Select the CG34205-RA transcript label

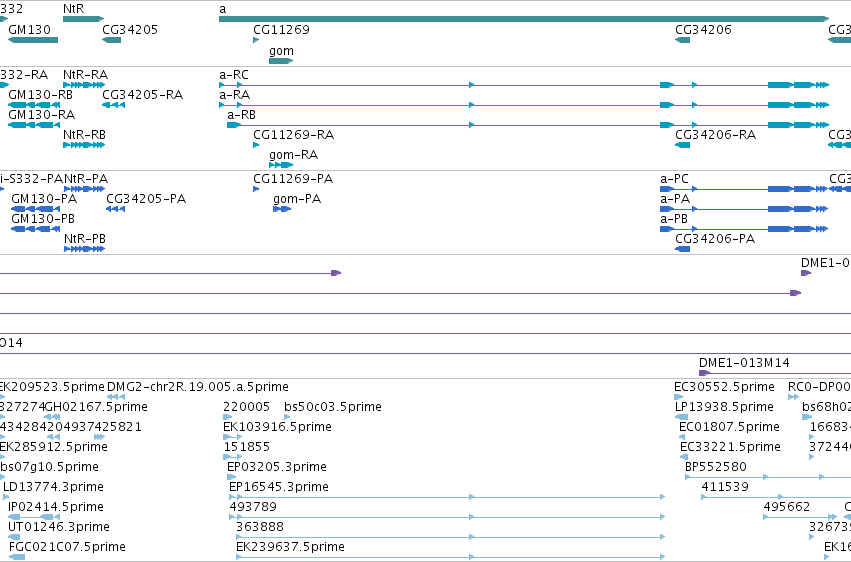tap(142, 94)
